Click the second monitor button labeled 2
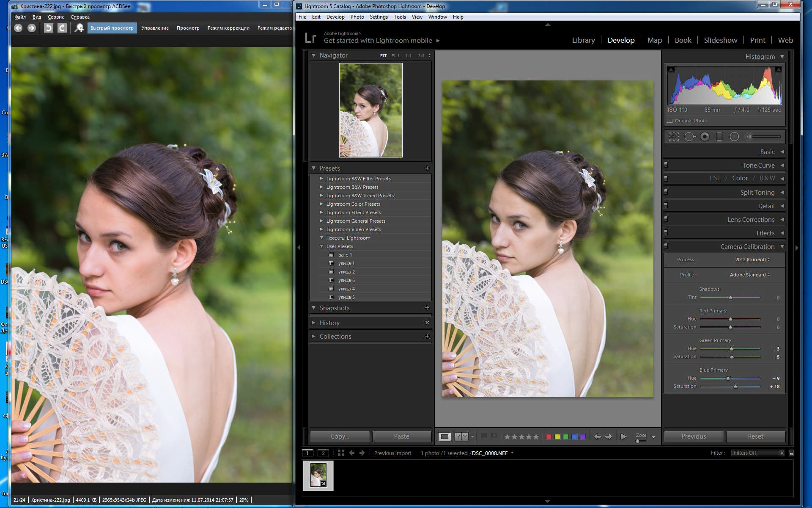The width and height of the screenshot is (812, 508). click(x=323, y=453)
